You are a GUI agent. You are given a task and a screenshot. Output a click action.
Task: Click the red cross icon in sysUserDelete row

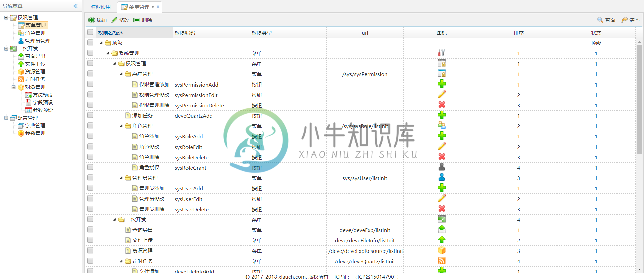tap(442, 209)
